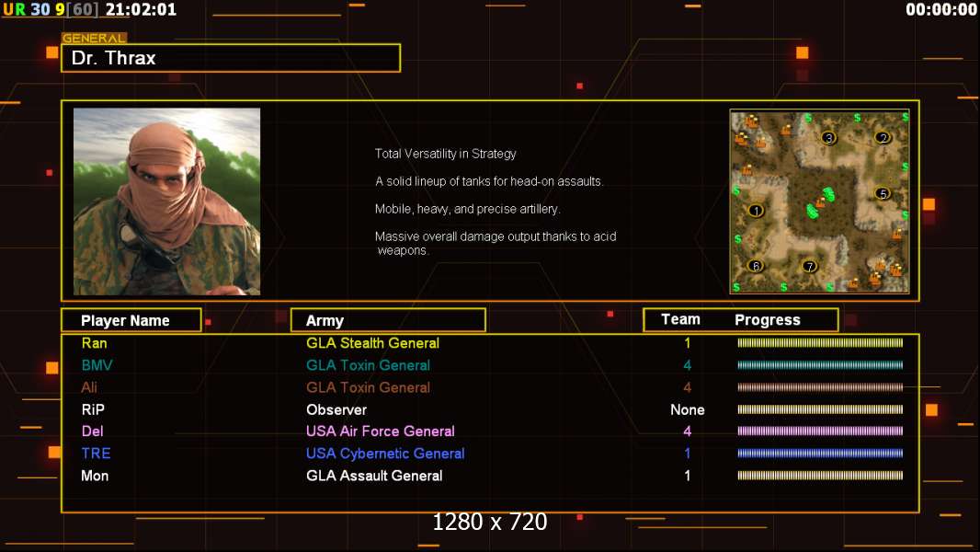Viewport: 980px width, 552px height.
Task: Select player name Mon
Action: click(x=95, y=476)
